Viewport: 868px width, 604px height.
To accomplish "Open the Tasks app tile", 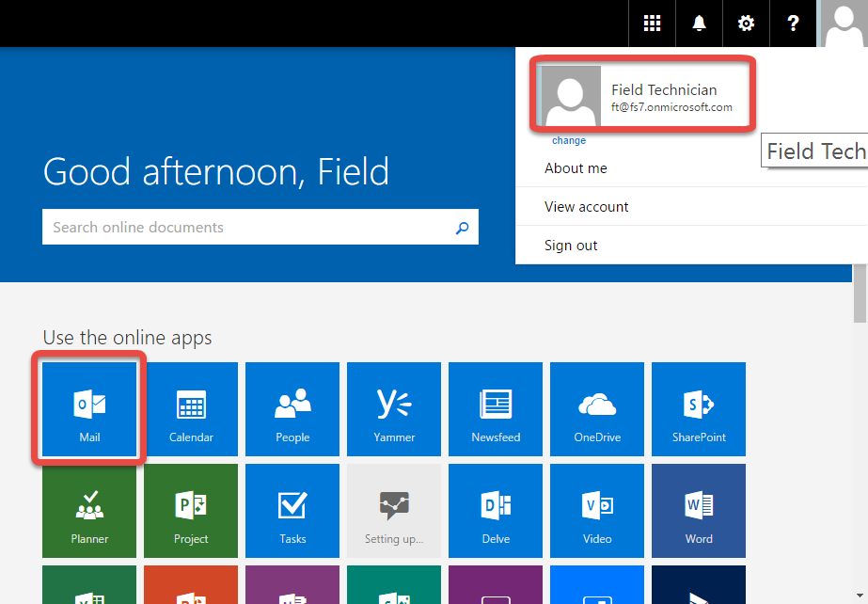I will [292, 511].
